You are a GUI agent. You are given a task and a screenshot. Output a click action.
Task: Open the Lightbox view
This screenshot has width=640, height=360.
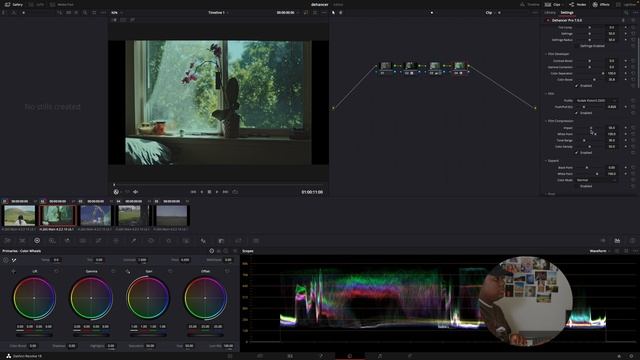(627, 4)
